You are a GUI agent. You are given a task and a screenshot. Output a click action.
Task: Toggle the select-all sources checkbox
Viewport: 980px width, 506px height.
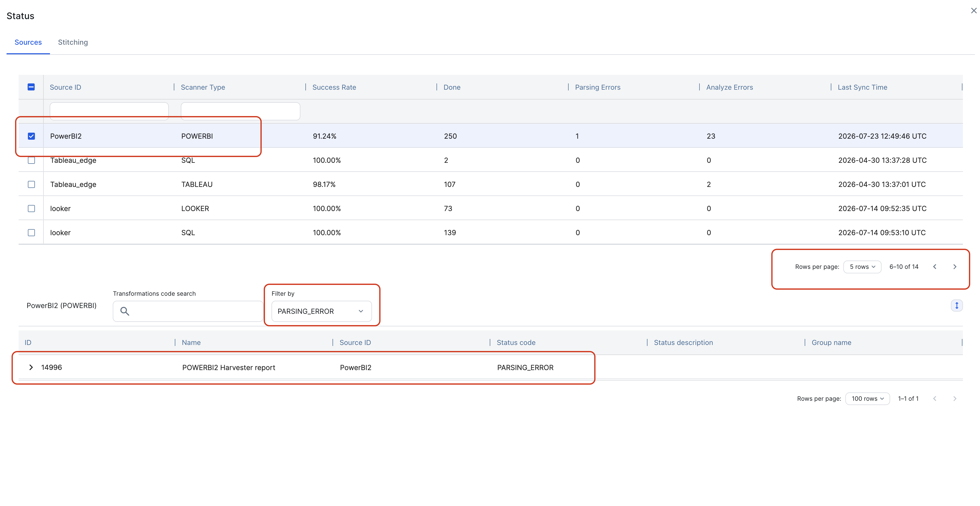31,87
